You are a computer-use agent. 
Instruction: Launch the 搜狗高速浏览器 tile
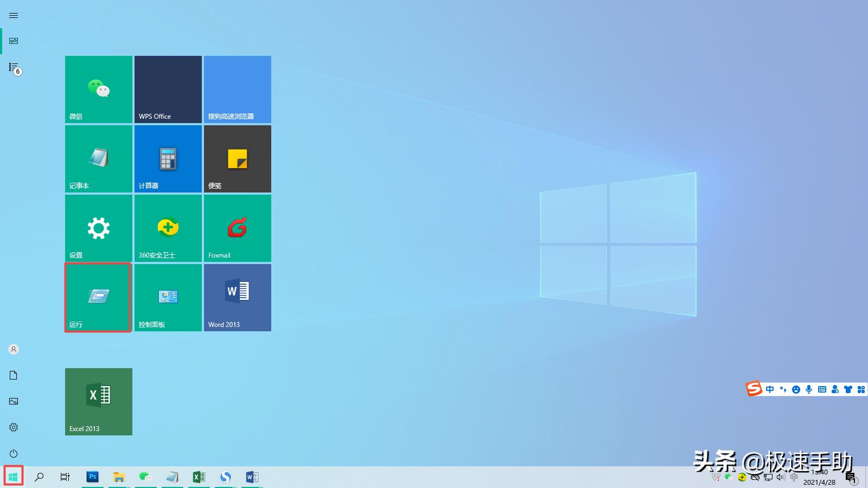point(238,89)
